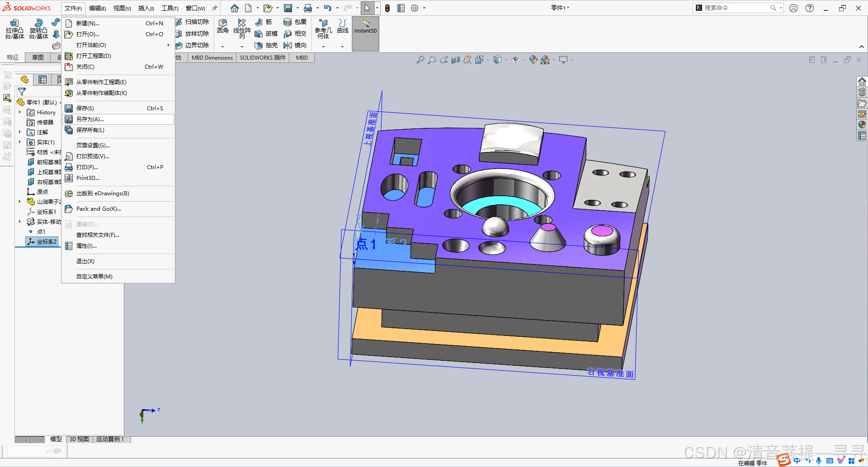Image resolution: width=868 pixels, height=467 pixels.
Task: Click the Zoom to Fit magnifier icon
Action: 420,60
